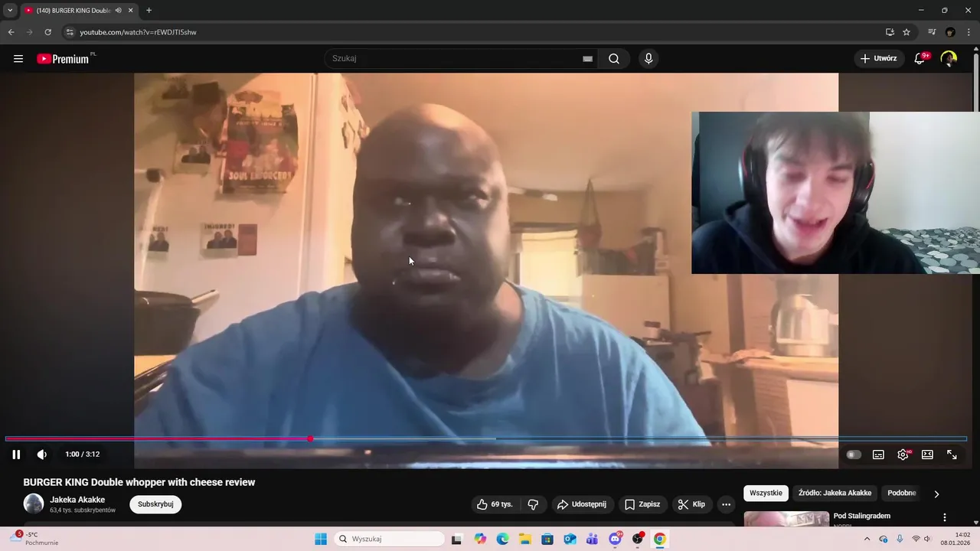980x551 pixels.
Task: Open Chrome three-dot menu
Action: (x=969, y=32)
